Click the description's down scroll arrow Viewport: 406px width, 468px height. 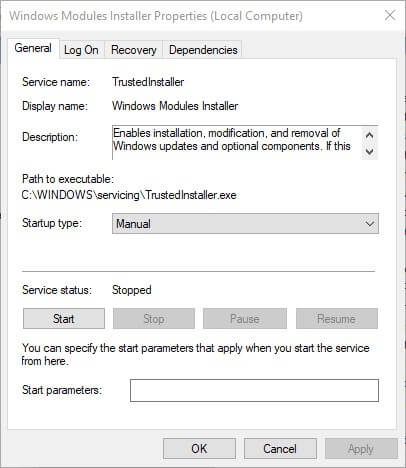369,152
